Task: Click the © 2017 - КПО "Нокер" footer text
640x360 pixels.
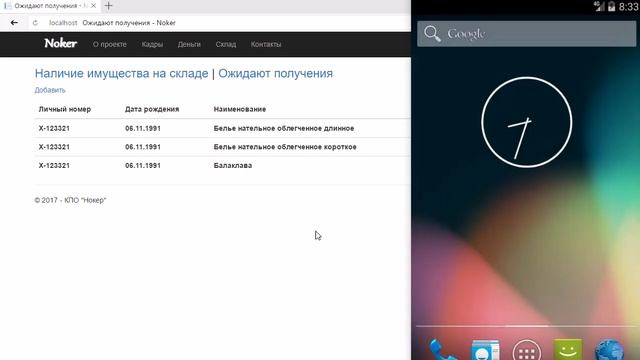Action: click(70, 200)
